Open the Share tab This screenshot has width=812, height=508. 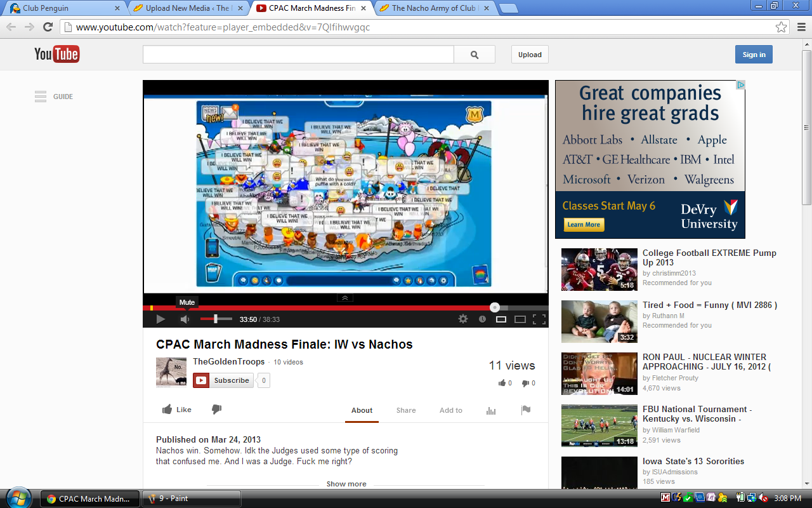[x=406, y=410]
